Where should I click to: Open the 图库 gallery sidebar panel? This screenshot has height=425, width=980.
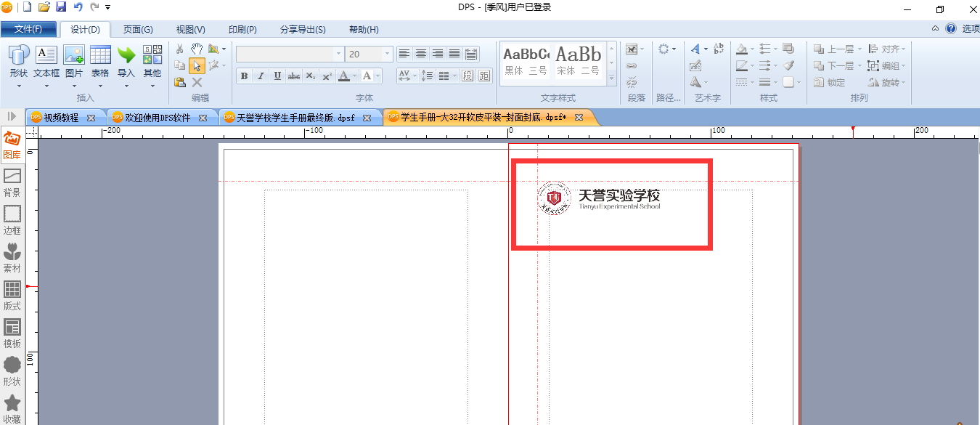click(x=12, y=145)
